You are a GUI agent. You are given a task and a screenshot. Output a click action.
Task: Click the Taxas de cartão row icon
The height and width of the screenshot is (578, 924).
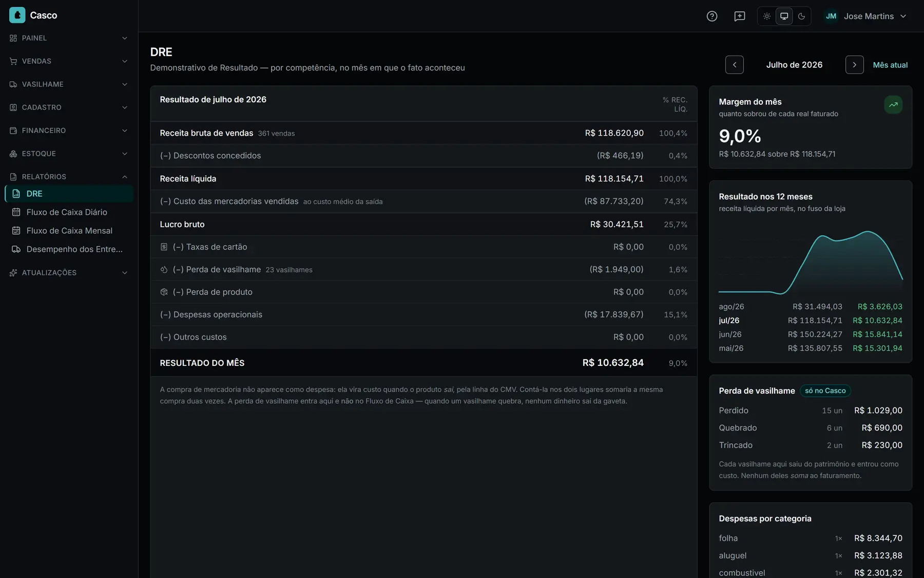point(164,247)
